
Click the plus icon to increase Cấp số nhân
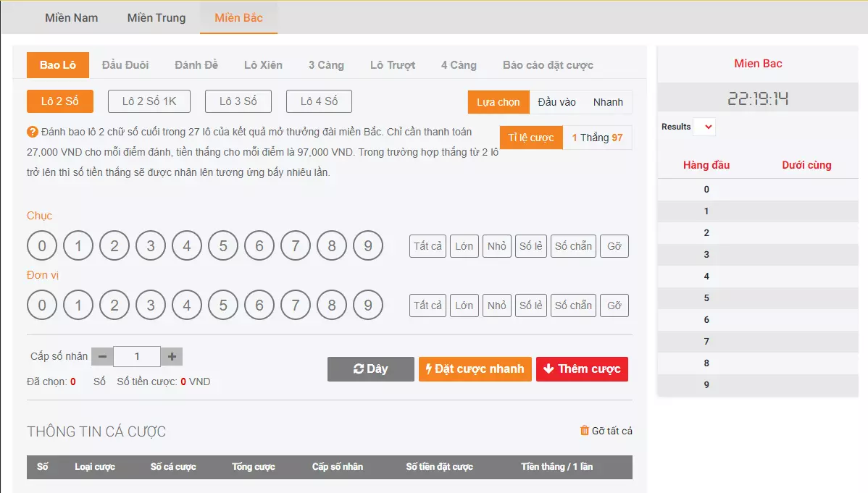tap(173, 356)
